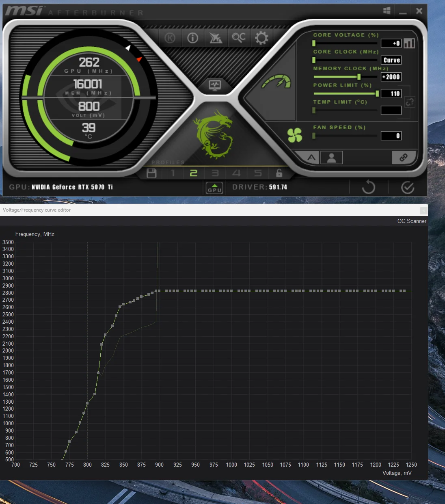
Task: Reset settings with the circular arrow
Action: 368,187
